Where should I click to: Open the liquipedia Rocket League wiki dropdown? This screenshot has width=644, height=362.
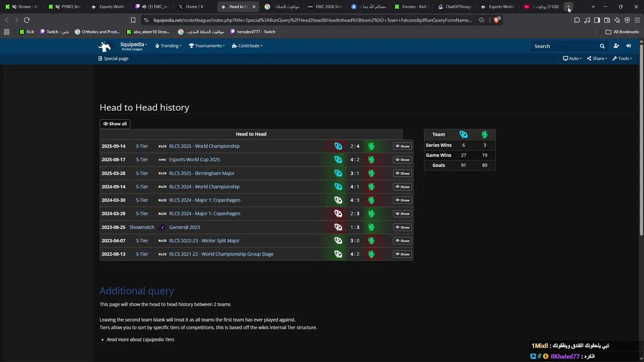[133, 46]
